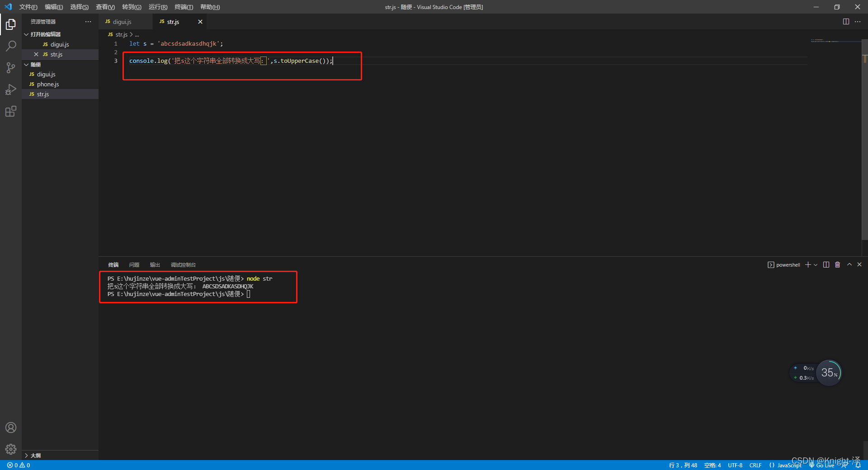Open the 编辑(E) menu

[54, 7]
